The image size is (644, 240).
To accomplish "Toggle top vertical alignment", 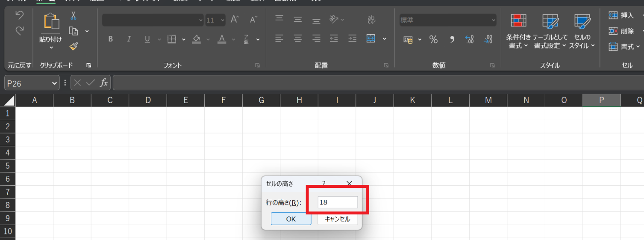I will (279, 19).
